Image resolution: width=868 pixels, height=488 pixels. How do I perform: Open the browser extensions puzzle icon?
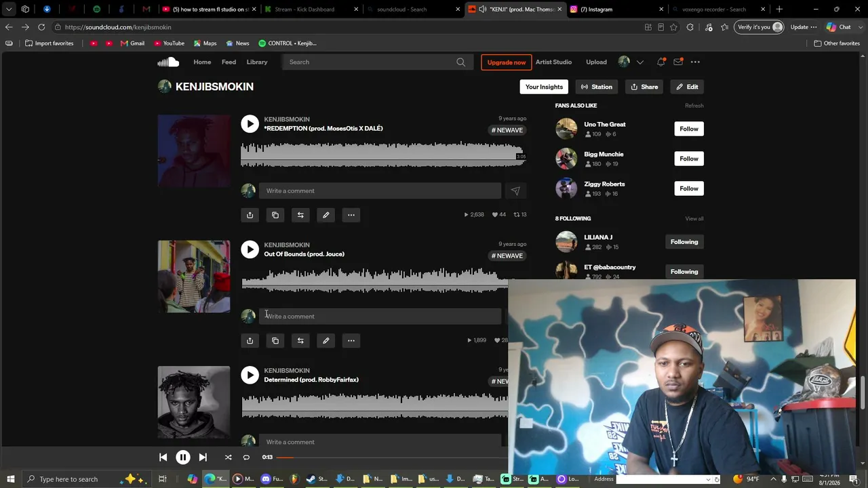click(690, 27)
